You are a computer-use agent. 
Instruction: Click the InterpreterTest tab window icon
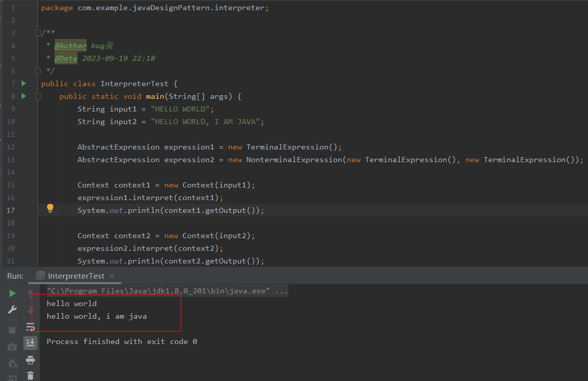(x=40, y=276)
